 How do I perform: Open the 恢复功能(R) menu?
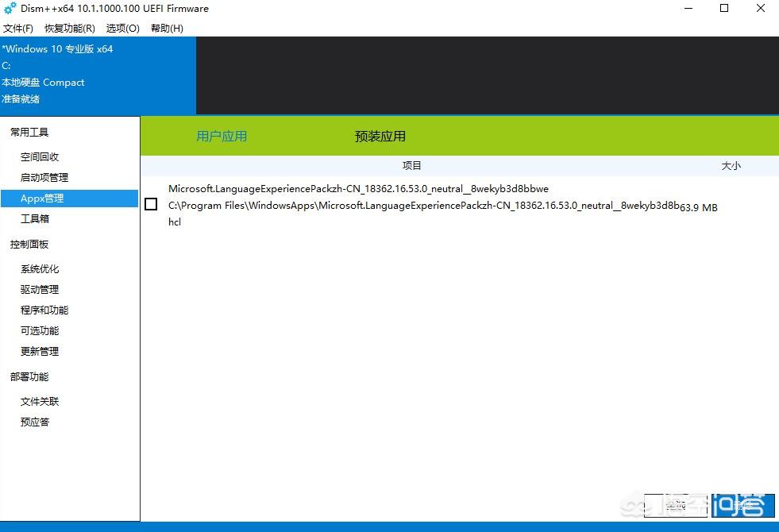(70, 29)
